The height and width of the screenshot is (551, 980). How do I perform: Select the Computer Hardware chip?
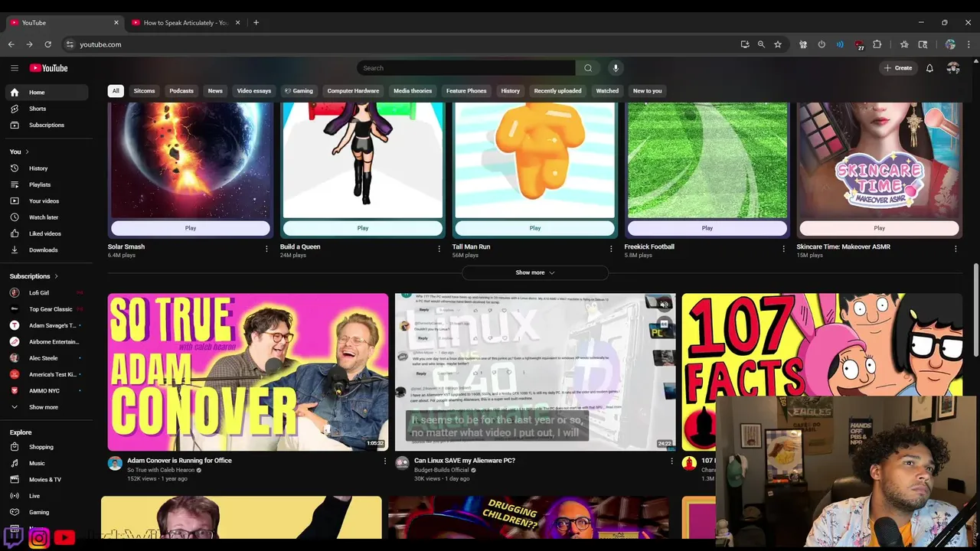(x=353, y=91)
